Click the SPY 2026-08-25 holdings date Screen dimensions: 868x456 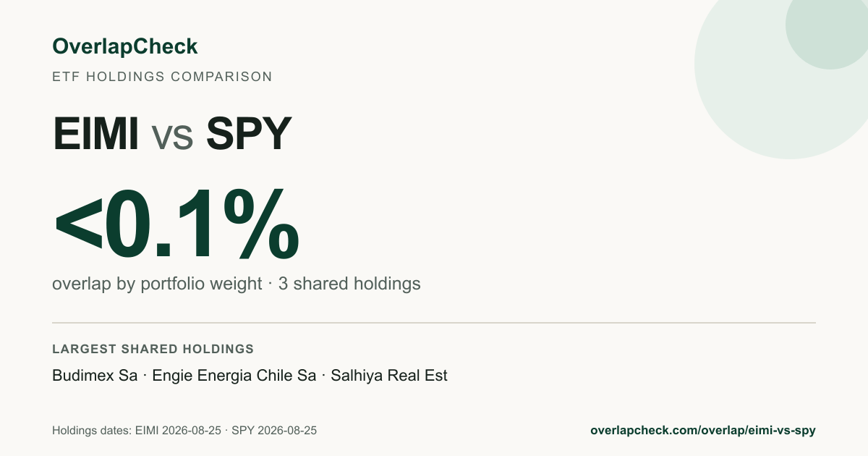click(274, 430)
